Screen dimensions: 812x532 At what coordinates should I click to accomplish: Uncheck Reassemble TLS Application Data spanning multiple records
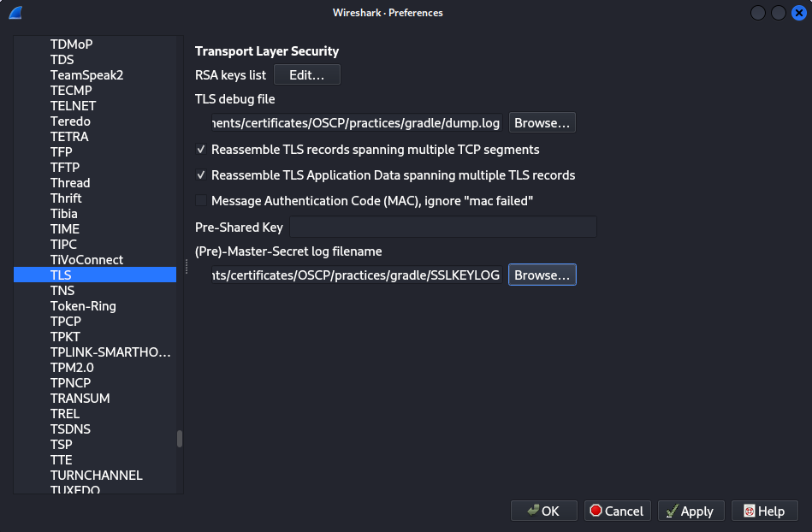(x=200, y=175)
